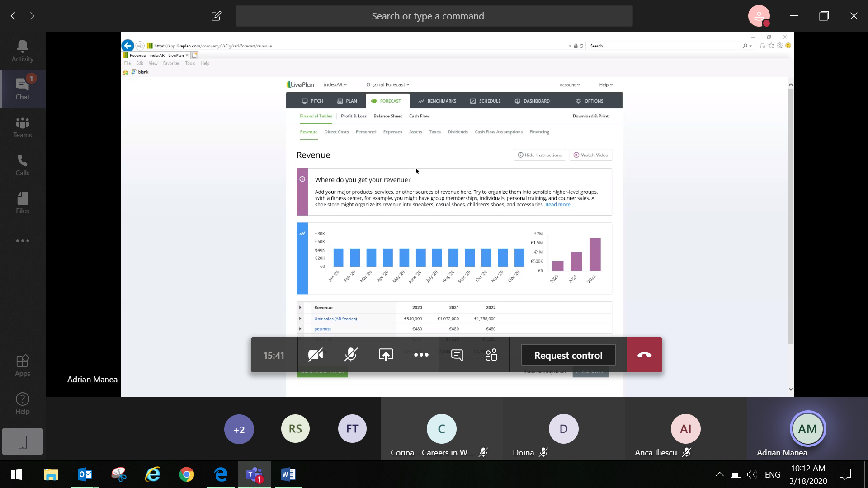Open the Calls phone icon
Screen dimensions: 868x488
[22, 165]
